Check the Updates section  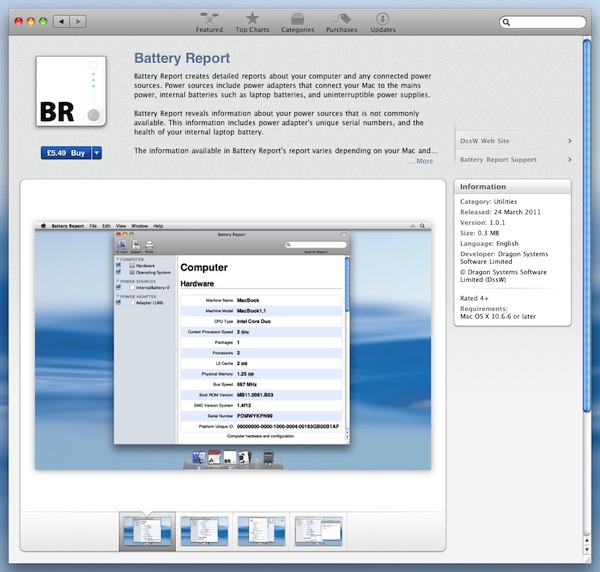(383, 23)
